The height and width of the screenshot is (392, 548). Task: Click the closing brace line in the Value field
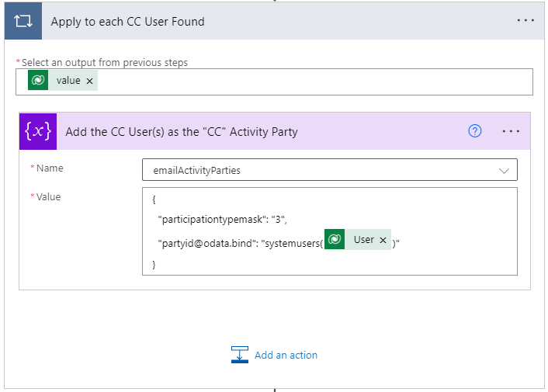[x=154, y=265]
